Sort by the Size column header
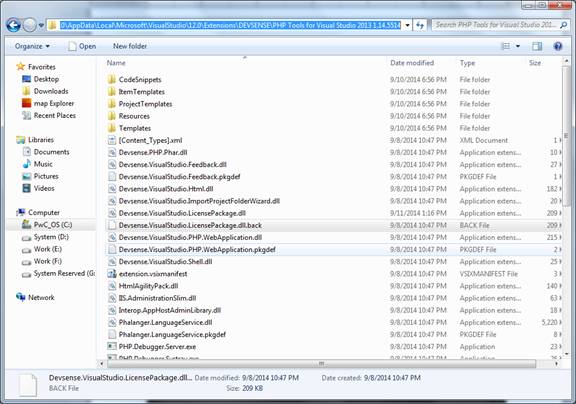This screenshot has width=576, height=404. (x=535, y=63)
